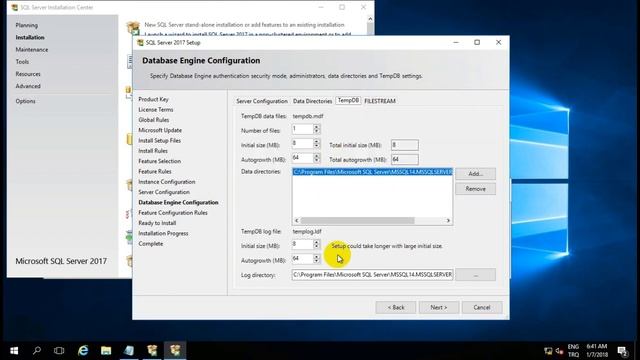
Task: Open Action Center notifications icon
Action: [x=622, y=351]
